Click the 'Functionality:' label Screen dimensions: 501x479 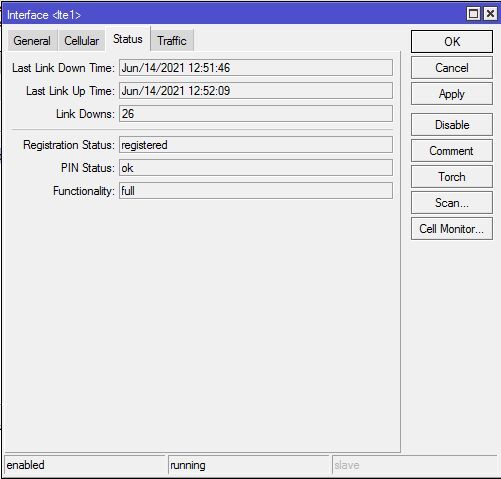(x=84, y=191)
